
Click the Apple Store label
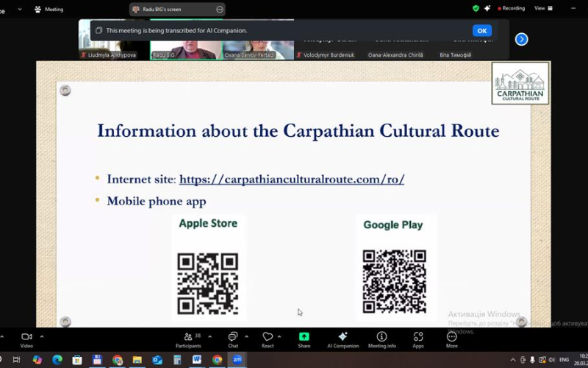tap(208, 223)
